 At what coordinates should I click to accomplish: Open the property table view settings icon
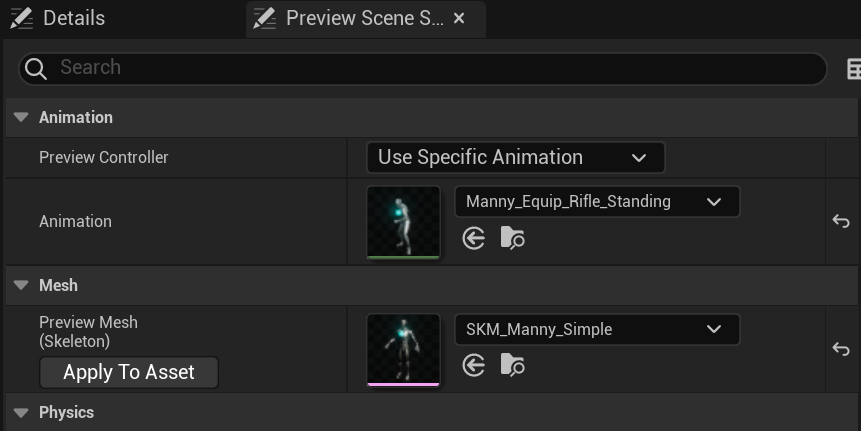pos(853,68)
